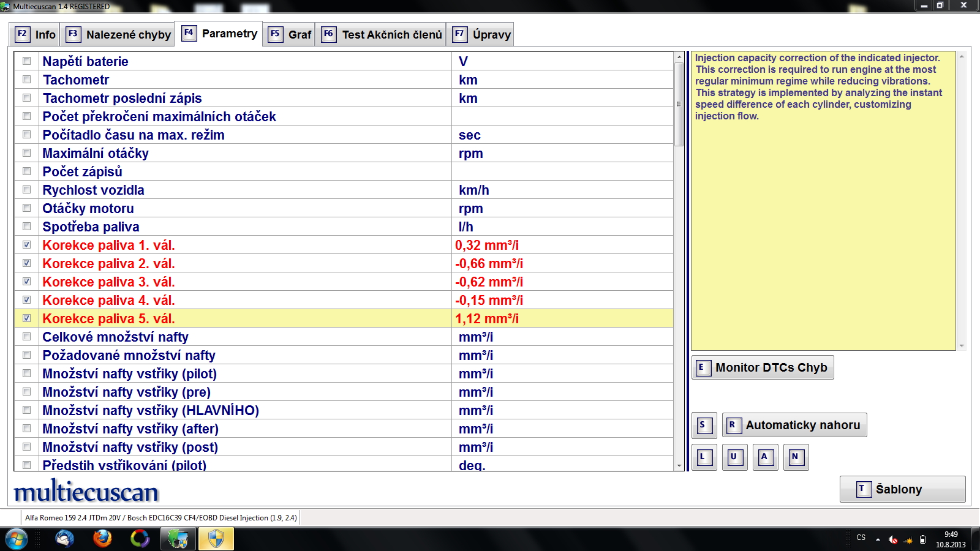
Task: Open the Šablony templates button
Action: coord(902,489)
